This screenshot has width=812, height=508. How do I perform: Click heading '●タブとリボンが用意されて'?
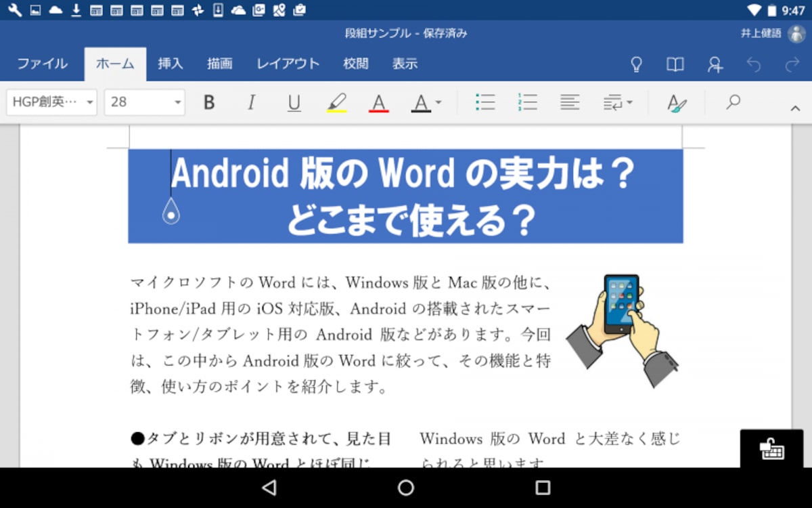pos(232,439)
